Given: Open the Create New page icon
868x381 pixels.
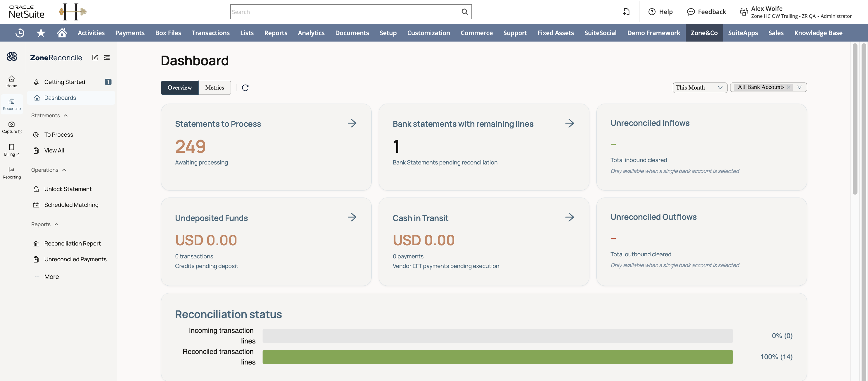Looking at the screenshot, I should pyautogui.click(x=626, y=12).
